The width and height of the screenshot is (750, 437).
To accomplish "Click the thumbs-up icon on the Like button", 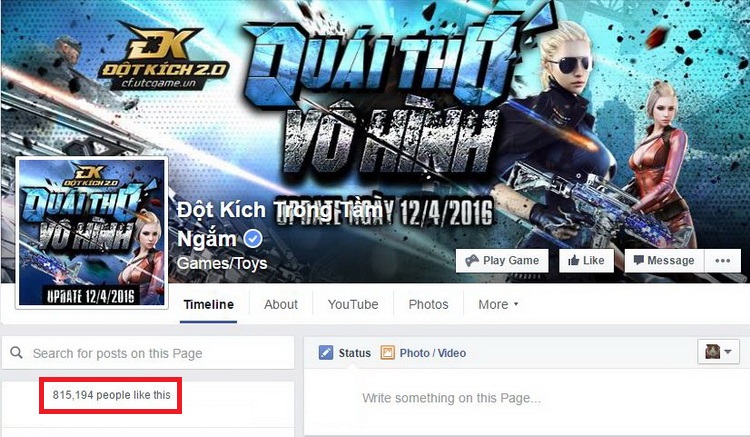I will pyautogui.click(x=574, y=261).
